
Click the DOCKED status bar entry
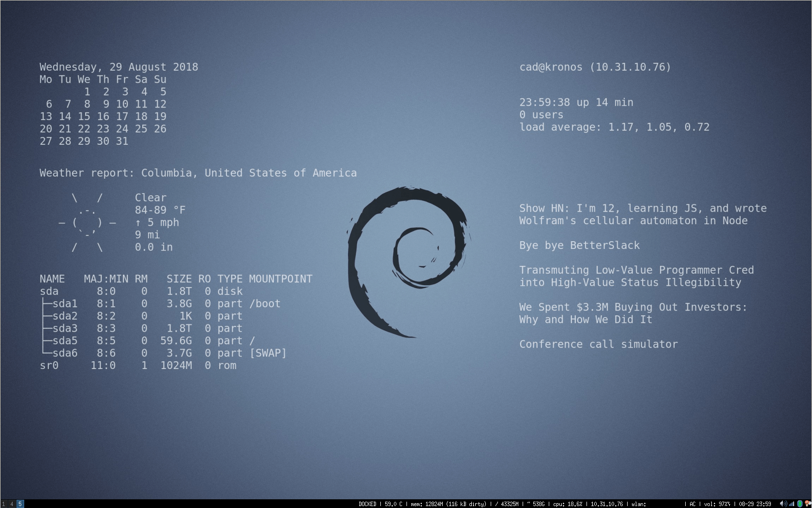point(367,504)
